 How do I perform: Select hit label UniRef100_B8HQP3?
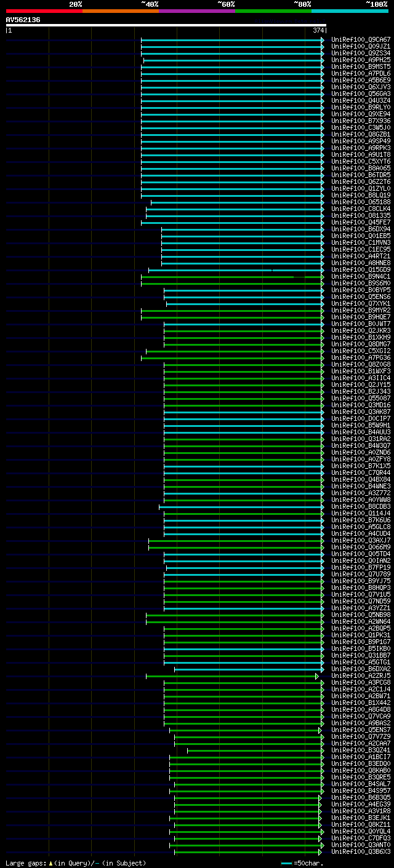[x=361, y=587]
